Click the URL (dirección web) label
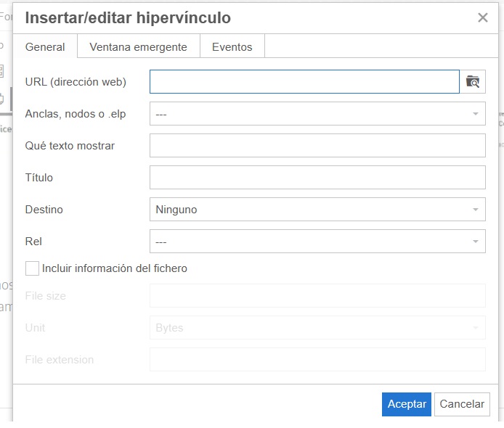This screenshot has width=504, height=428. [76, 82]
